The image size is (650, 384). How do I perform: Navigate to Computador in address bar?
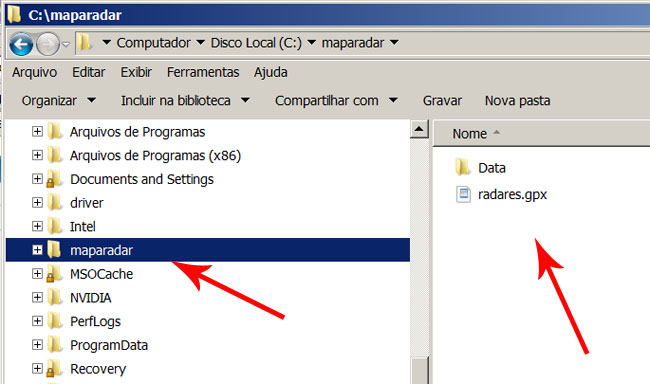coord(153,43)
